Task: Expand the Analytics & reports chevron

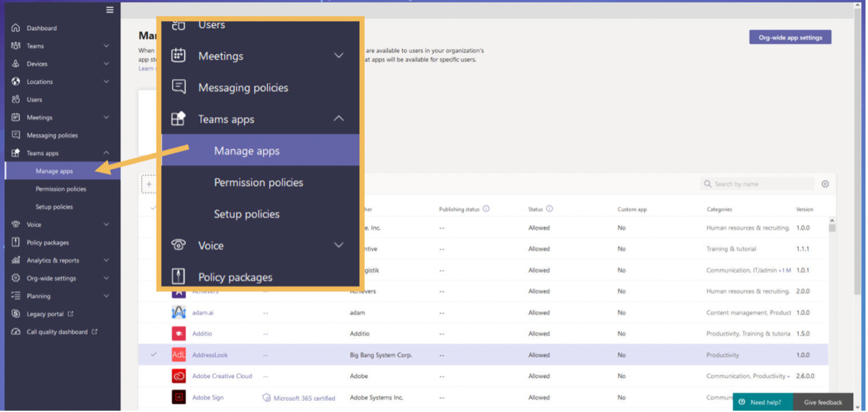Action: click(x=106, y=261)
